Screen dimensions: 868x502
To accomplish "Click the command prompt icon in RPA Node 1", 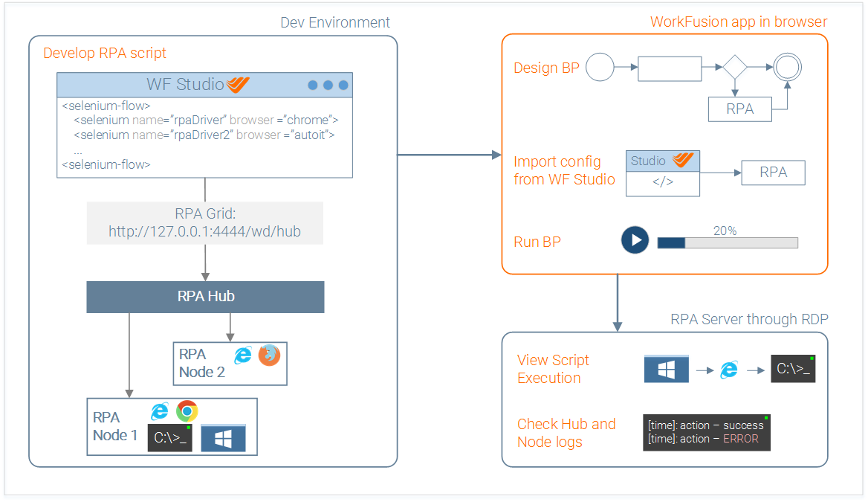I will (x=170, y=438).
